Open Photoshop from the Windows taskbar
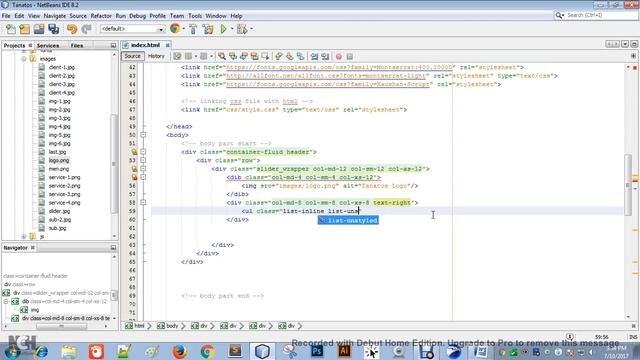The width and height of the screenshot is (640, 360). (x=317, y=351)
